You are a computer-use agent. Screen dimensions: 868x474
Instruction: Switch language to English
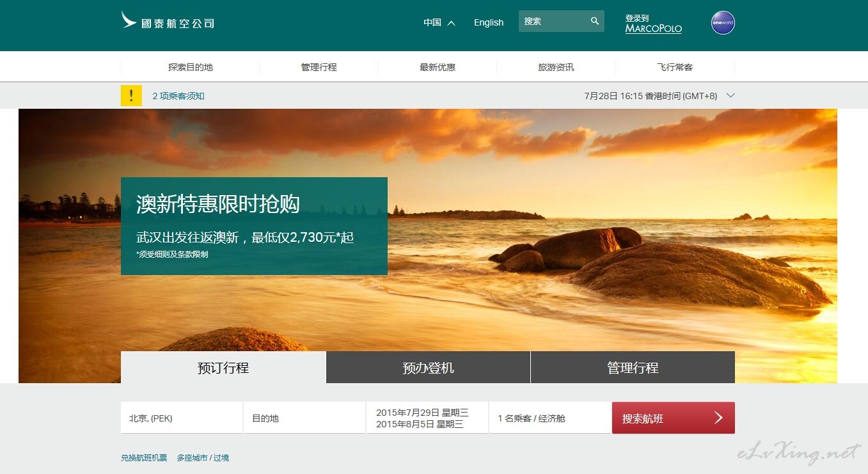[x=489, y=22]
